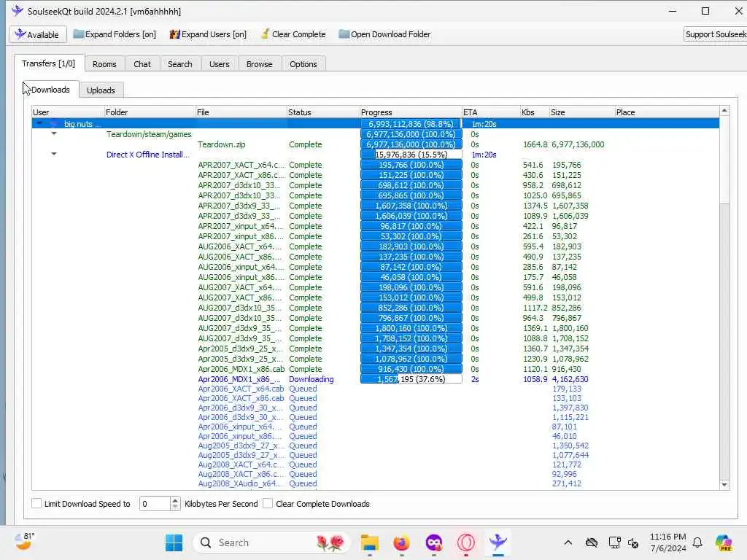Switch to the Chat tab
This screenshot has height=560, width=747.
[x=142, y=64]
